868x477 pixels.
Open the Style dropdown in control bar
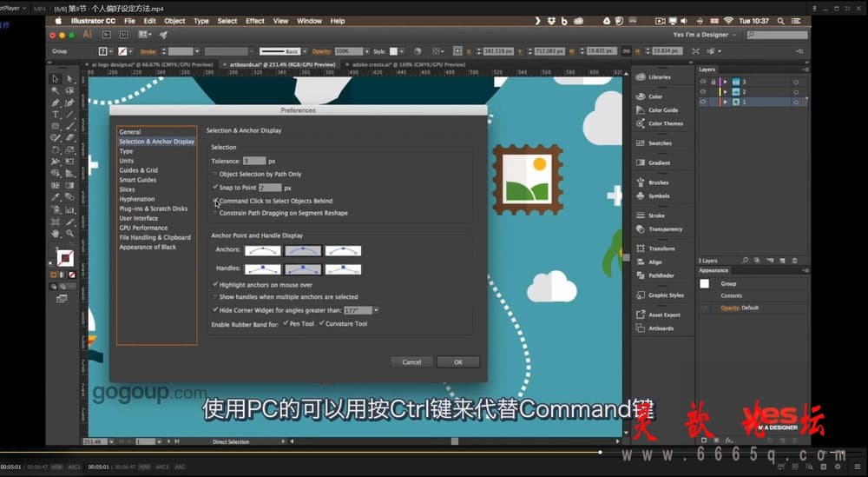pos(402,51)
